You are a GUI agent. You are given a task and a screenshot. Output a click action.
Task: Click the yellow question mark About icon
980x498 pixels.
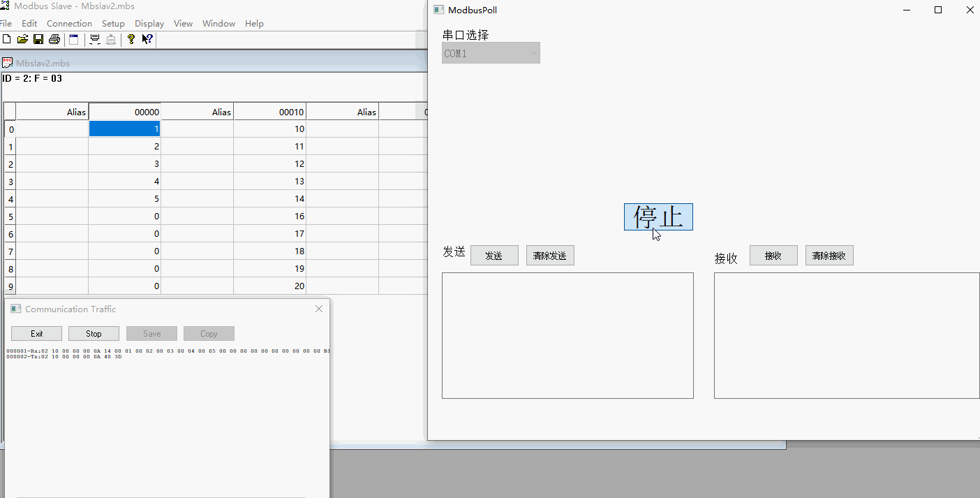(131, 40)
